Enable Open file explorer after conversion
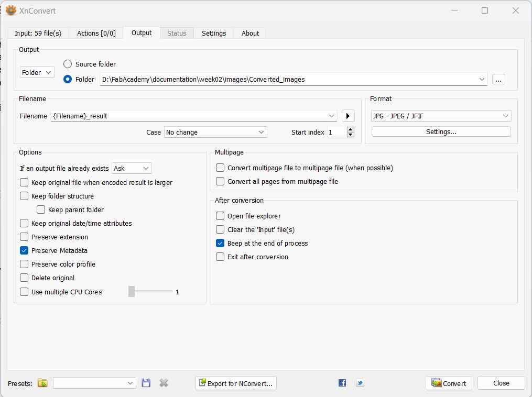 pos(220,216)
